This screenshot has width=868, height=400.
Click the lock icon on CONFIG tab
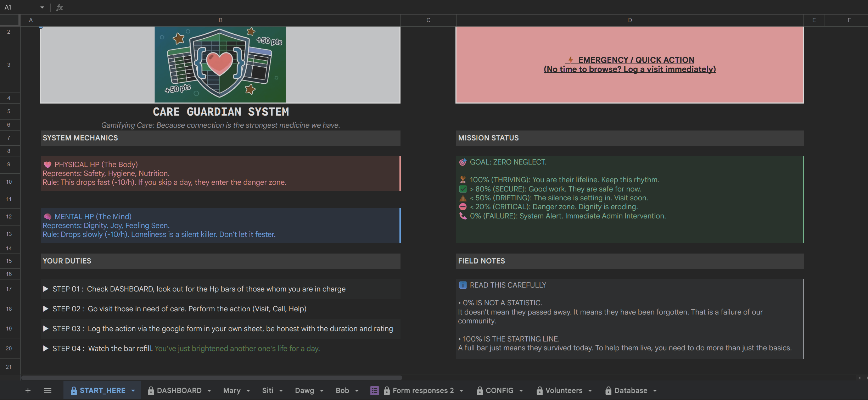coord(480,390)
